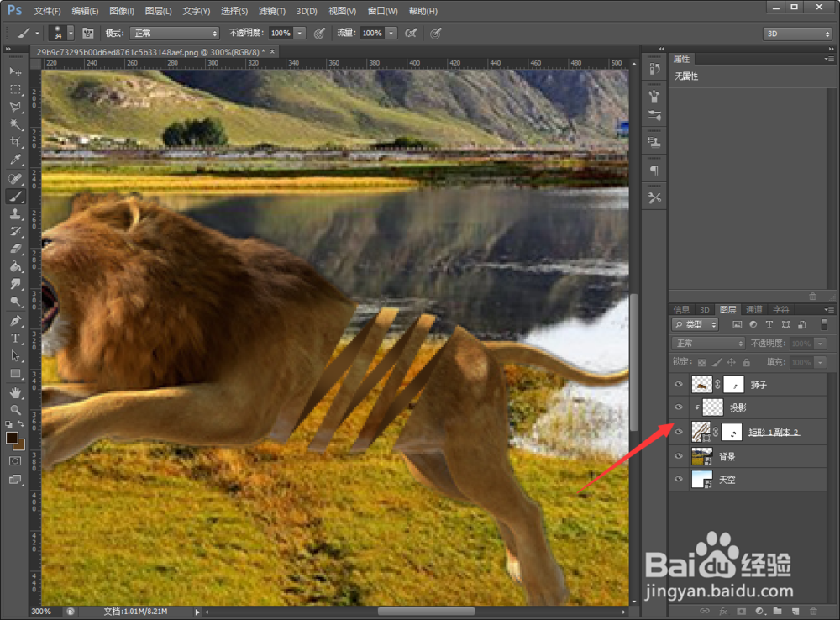Swap foreground and background colors

(x=22, y=424)
